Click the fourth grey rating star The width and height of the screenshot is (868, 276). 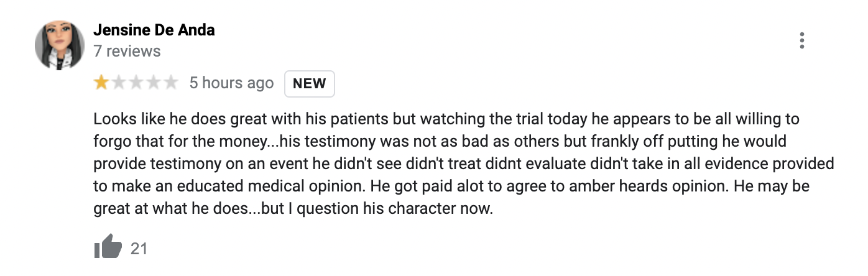coord(153,83)
